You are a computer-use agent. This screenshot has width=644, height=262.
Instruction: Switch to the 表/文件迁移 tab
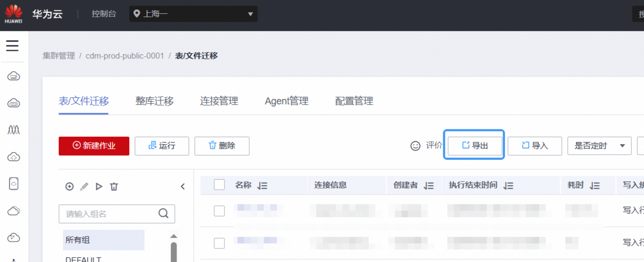(84, 101)
